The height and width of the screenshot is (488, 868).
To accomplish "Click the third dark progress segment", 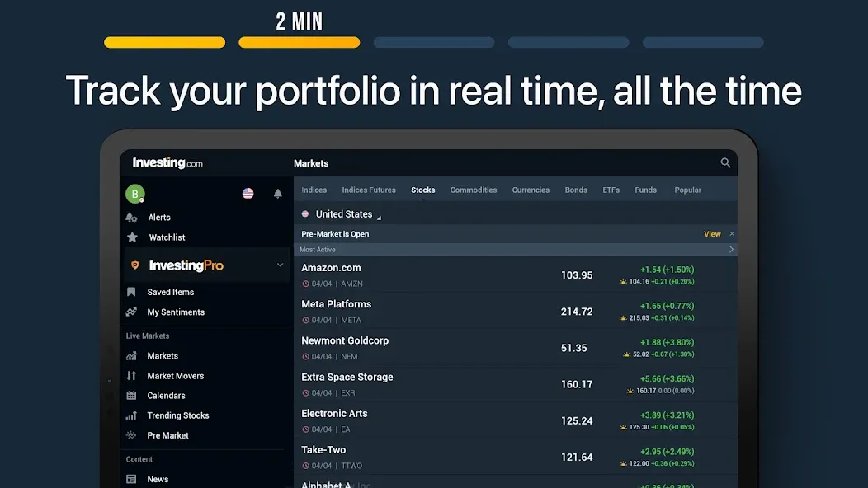I will (x=434, y=43).
